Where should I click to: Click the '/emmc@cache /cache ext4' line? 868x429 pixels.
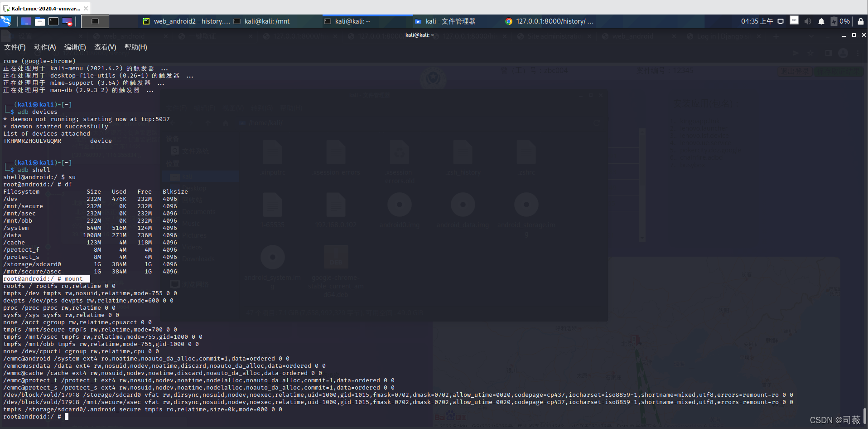[x=163, y=373]
